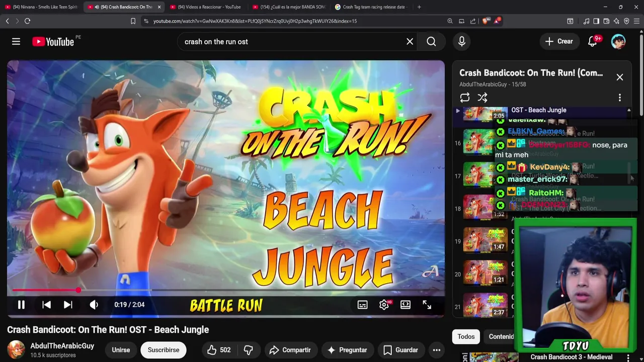Share the video via Compartir
The height and width of the screenshot is (362, 644).
coord(290,350)
